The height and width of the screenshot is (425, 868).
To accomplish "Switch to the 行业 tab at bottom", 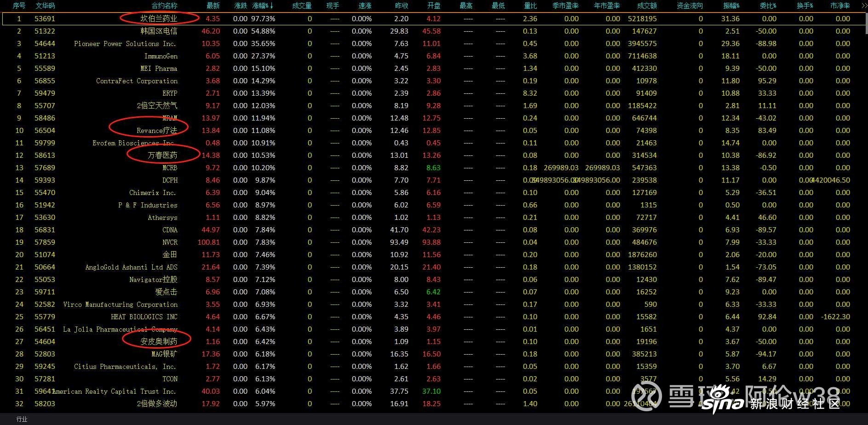I will pyautogui.click(x=22, y=419).
